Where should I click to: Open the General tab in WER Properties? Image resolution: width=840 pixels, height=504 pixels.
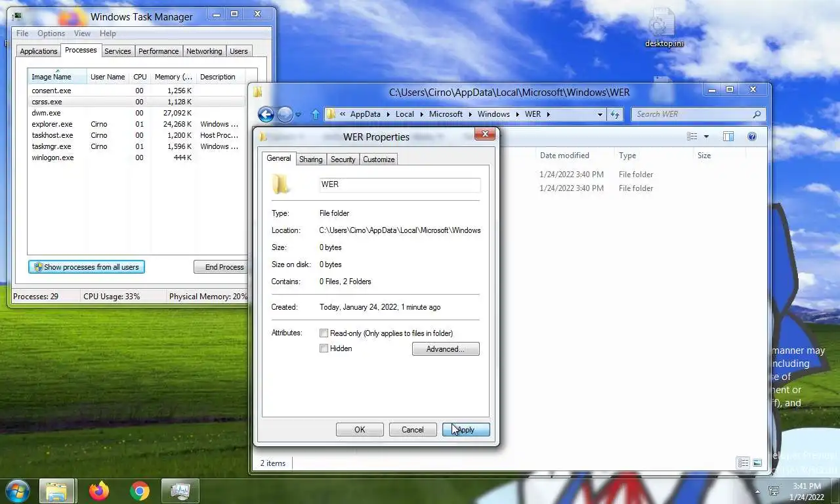point(279,158)
